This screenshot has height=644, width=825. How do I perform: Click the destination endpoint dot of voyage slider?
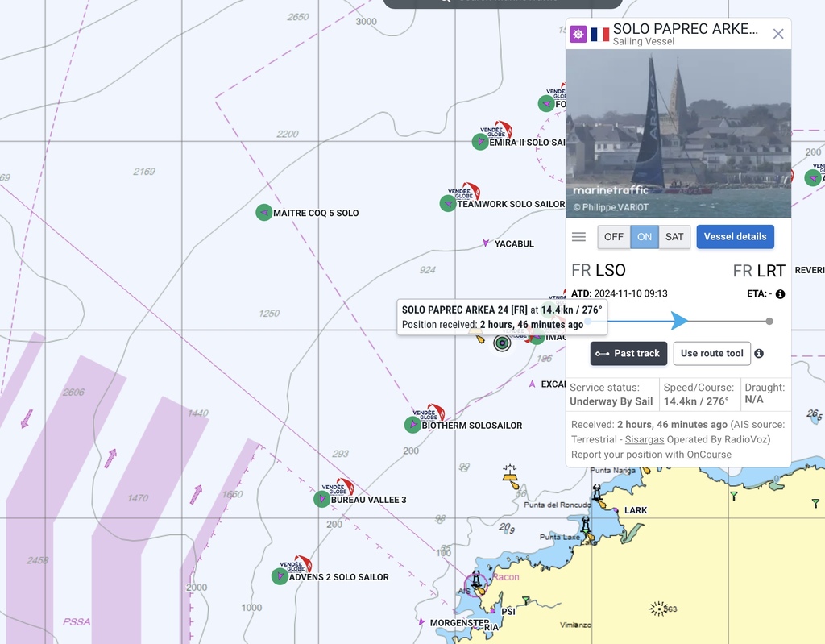pyautogui.click(x=769, y=322)
